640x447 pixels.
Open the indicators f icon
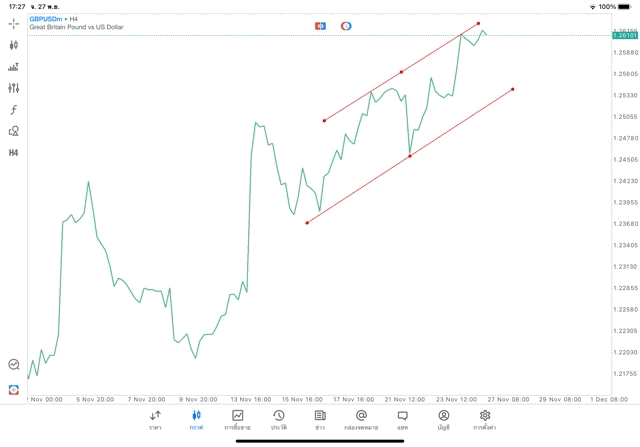[x=14, y=109]
